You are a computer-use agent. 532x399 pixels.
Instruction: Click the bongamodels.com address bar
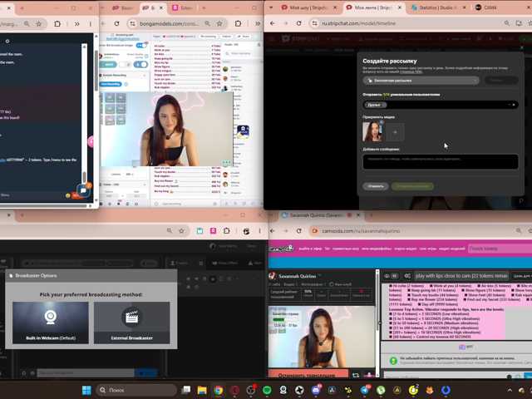click(x=177, y=23)
